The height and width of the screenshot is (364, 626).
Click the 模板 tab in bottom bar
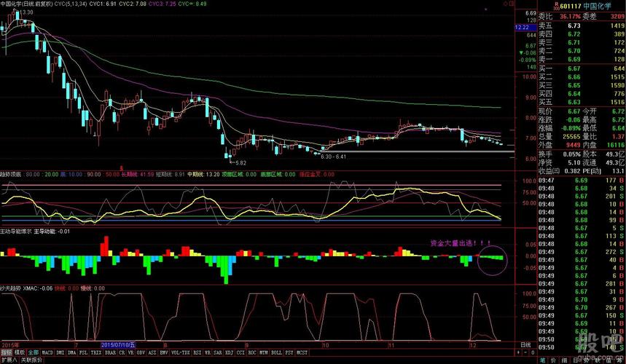tap(19, 352)
